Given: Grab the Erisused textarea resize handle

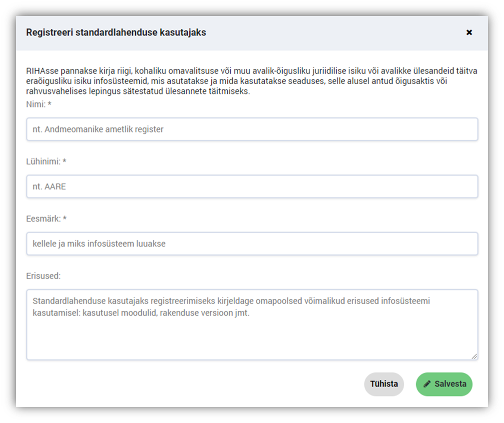Looking at the screenshot, I should click(474, 356).
